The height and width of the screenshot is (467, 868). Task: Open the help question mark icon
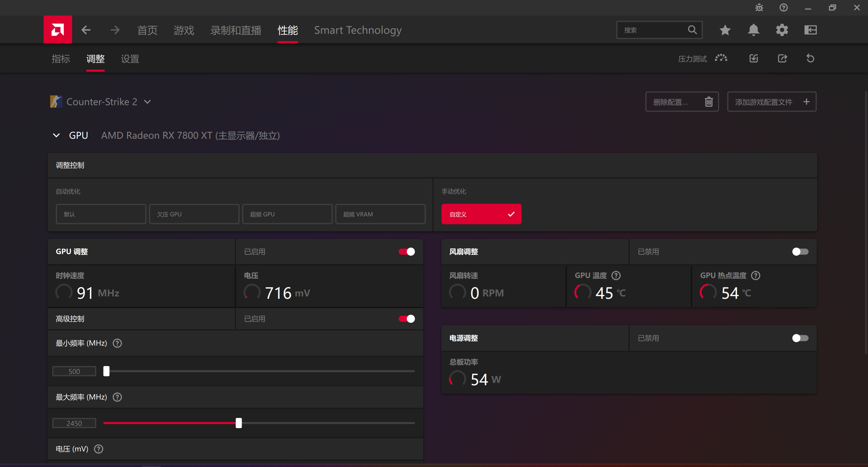coord(783,7)
